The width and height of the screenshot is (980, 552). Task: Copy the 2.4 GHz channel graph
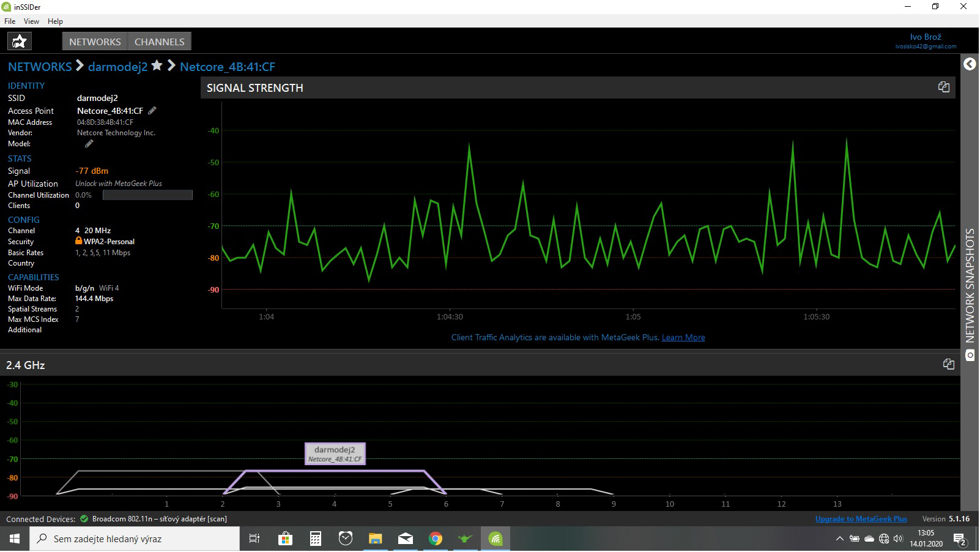coord(949,364)
